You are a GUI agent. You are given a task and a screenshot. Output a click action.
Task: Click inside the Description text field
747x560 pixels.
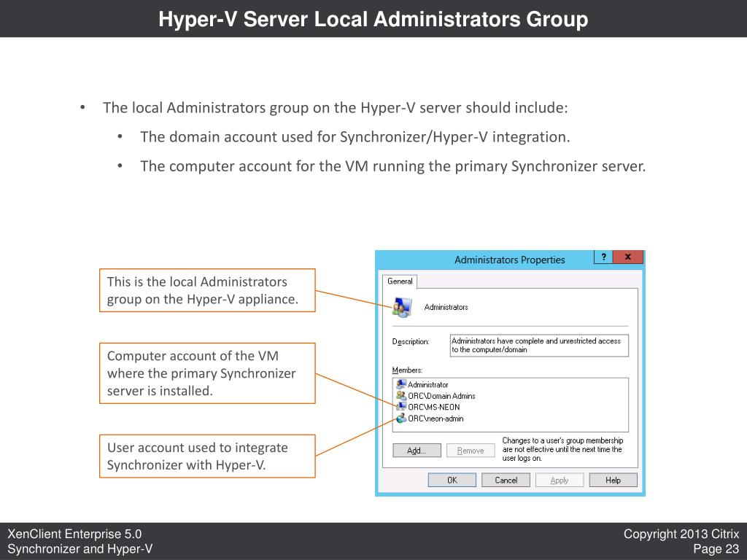click(539, 345)
